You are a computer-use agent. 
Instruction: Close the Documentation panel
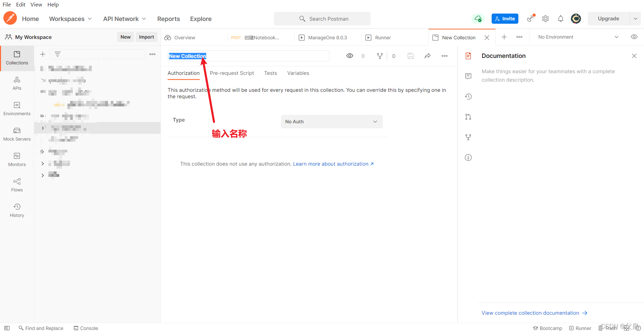(x=634, y=56)
